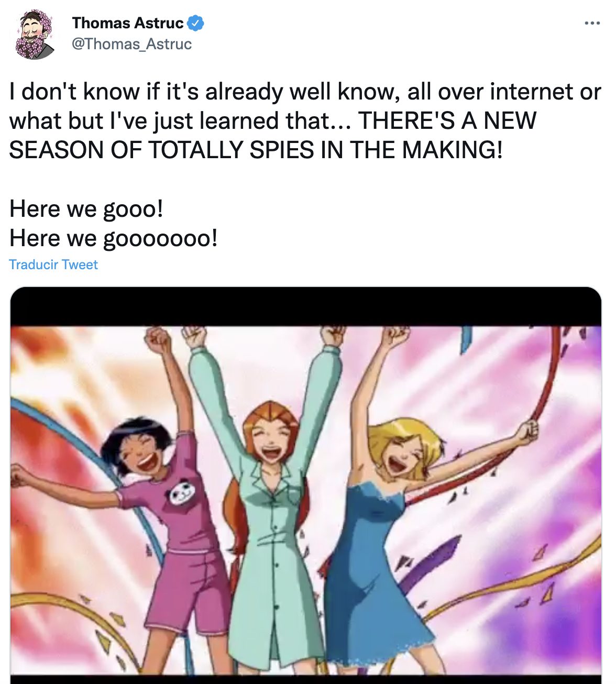Click the "Here we gooo!" text line
The width and height of the screenshot is (616, 684).
click(86, 209)
